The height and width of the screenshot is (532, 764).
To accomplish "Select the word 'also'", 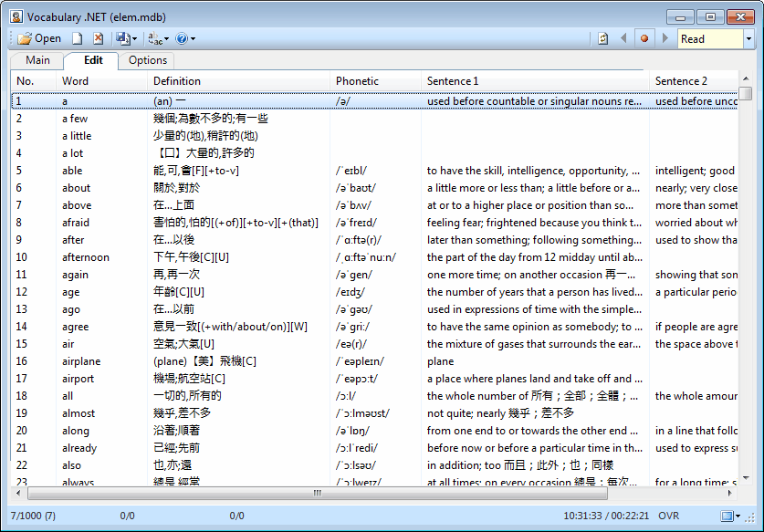I will pos(71,465).
